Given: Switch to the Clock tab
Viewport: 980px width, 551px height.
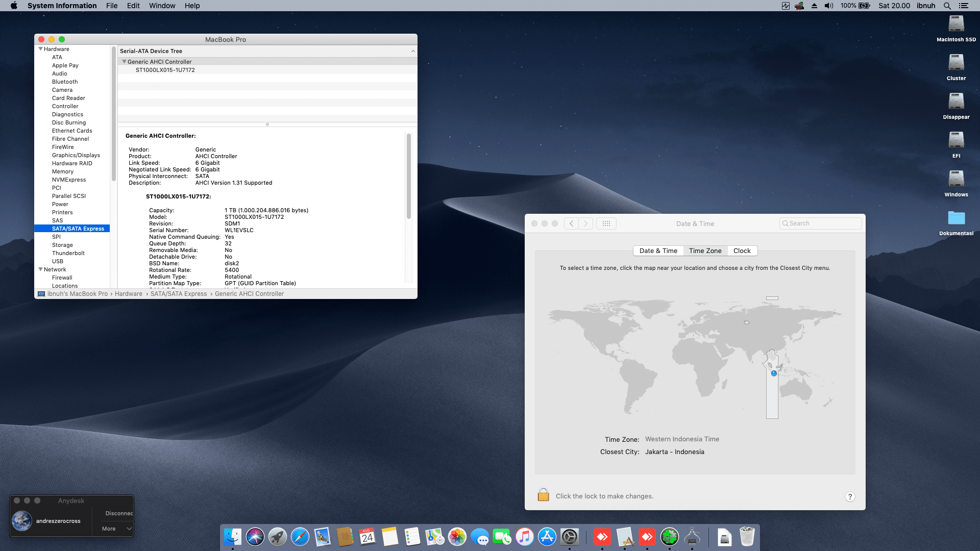Looking at the screenshot, I should click(742, 251).
